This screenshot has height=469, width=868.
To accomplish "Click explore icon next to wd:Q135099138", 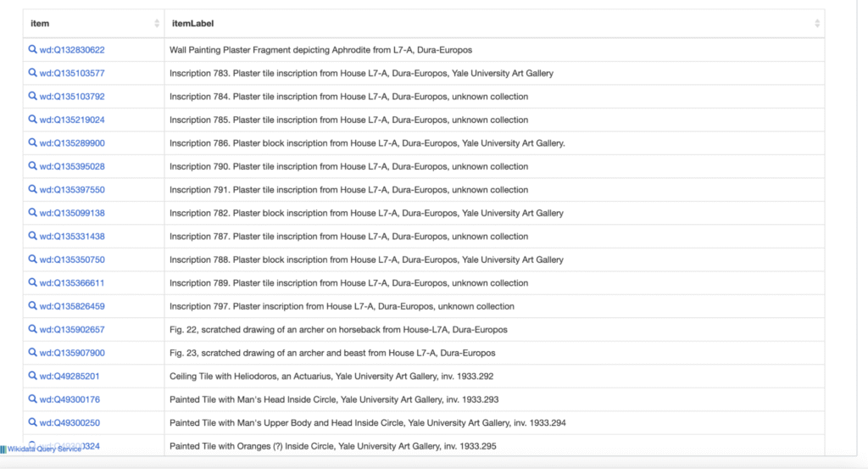I will (33, 213).
